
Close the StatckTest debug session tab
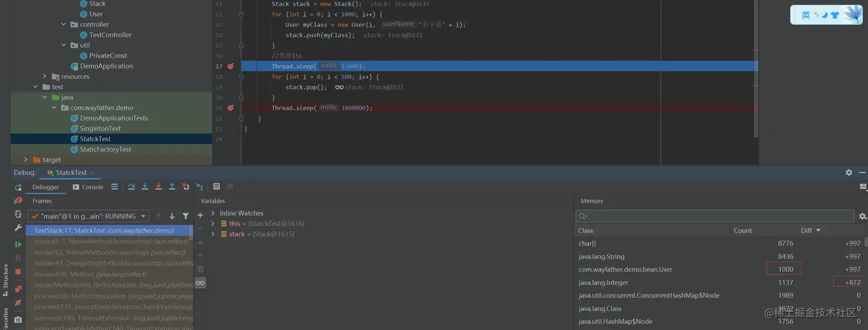92,172
